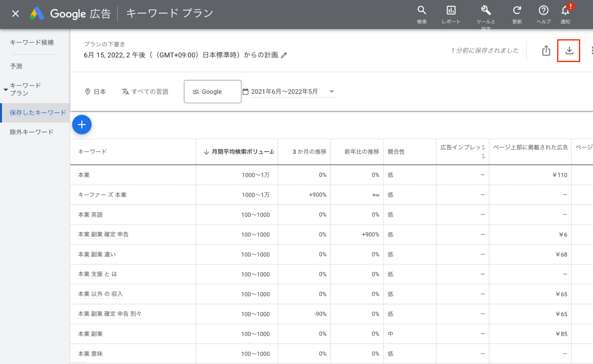Open the notifications bell icon
Screen dimensions: 593x364
(565, 11)
